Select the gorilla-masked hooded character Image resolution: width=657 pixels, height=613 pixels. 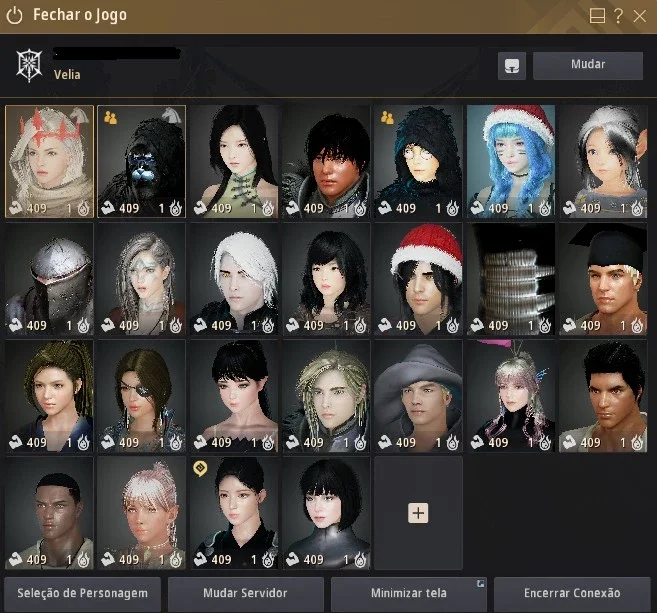pos(142,161)
